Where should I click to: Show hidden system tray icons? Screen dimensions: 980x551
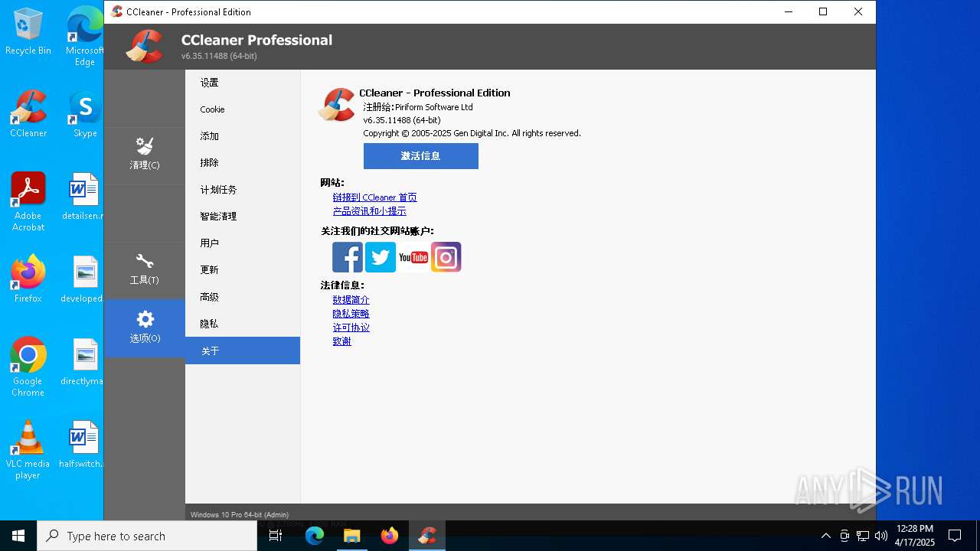click(825, 536)
